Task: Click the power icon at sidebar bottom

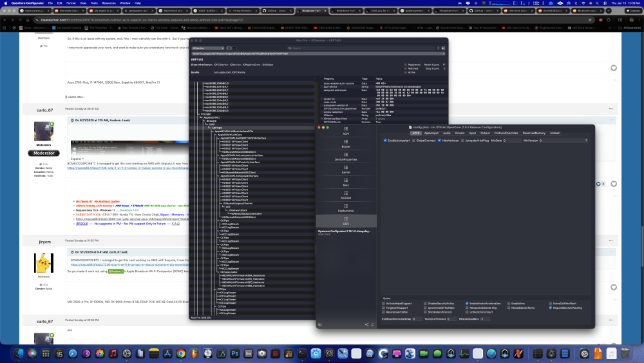Action: 320,324
